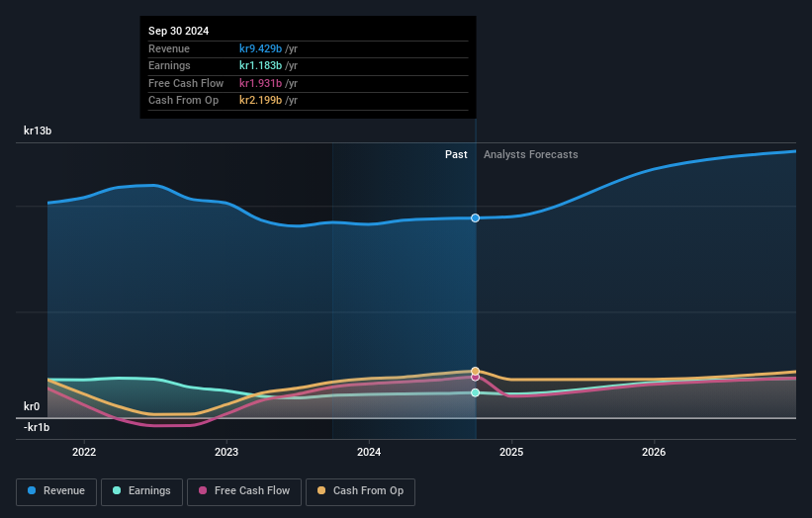Click the Earnings row label in tooltip
The height and width of the screenshot is (518, 812).
tap(169, 65)
